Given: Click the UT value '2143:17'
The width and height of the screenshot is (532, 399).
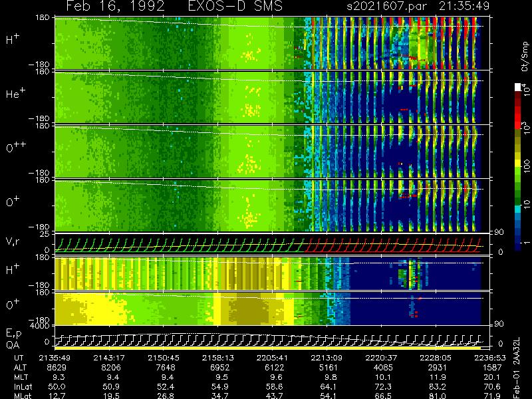Looking at the screenshot, I should click(109, 358).
